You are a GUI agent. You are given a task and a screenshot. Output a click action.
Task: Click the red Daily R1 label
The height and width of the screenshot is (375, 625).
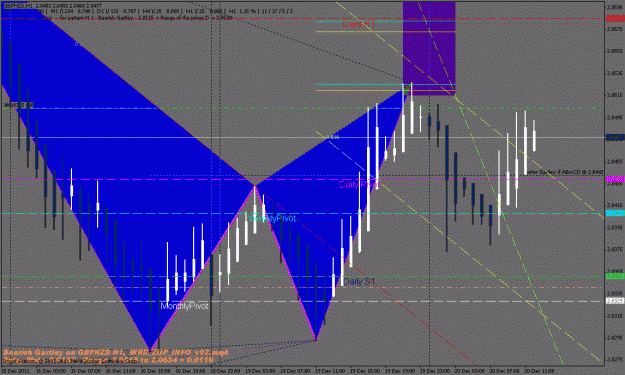click(359, 24)
